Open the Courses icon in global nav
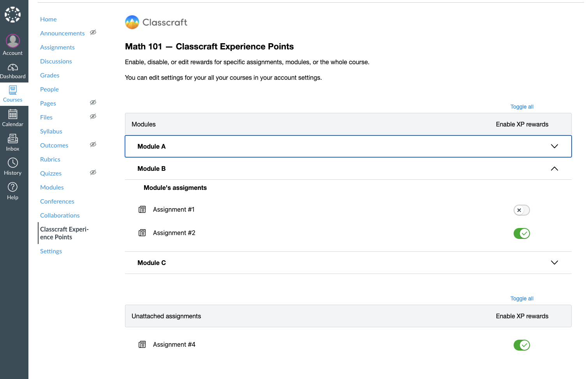This screenshot has width=588, height=379. click(13, 90)
